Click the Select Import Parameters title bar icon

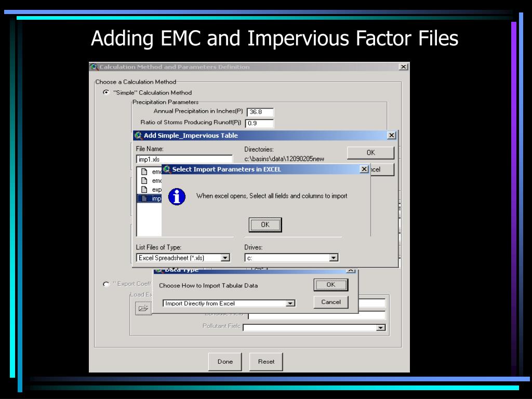pos(167,169)
